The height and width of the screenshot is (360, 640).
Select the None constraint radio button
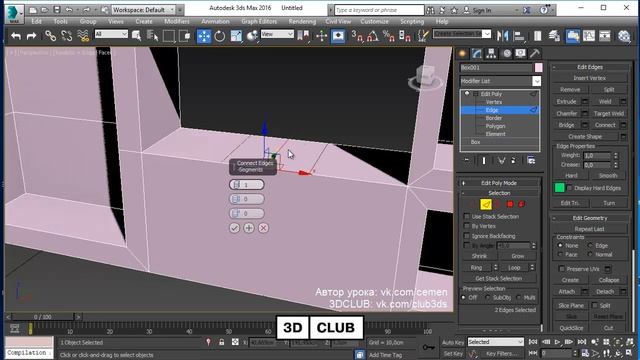click(x=560, y=245)
